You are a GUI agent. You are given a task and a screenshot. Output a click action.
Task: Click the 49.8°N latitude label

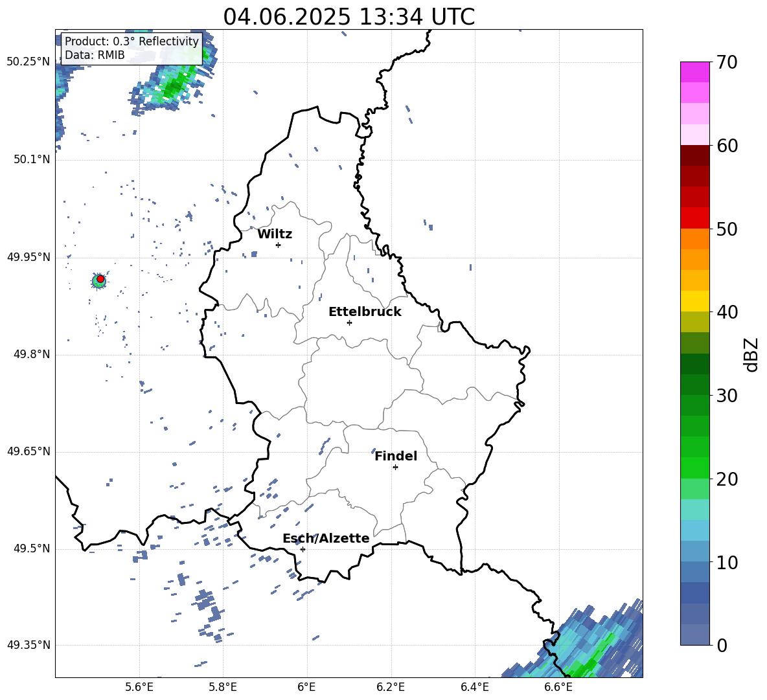point(31,354)
